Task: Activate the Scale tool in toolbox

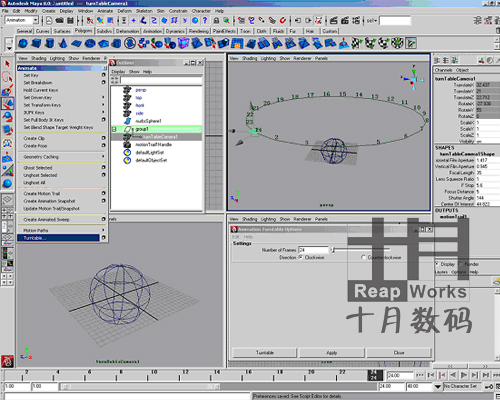Action: pos(7,130)
